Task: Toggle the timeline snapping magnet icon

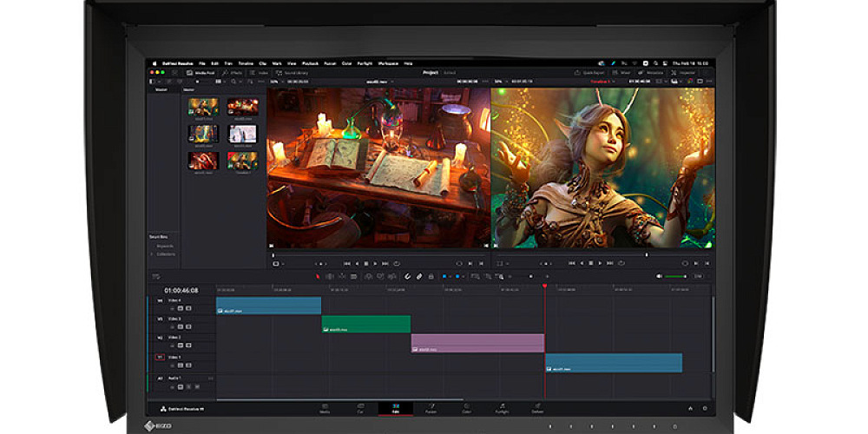Action: click(406, 276)
